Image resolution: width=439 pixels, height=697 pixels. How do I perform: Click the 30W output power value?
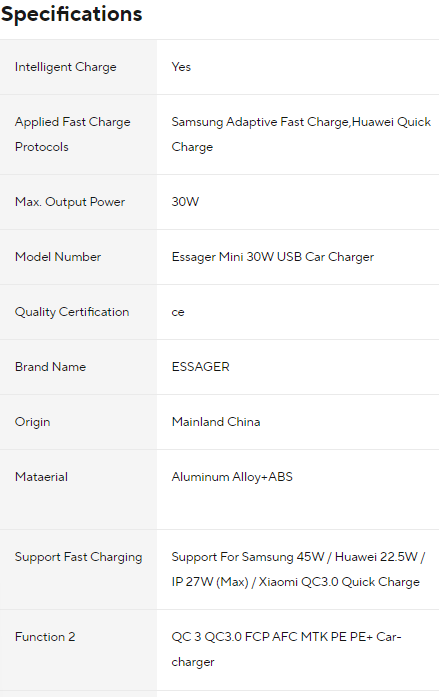pos(185,202)
